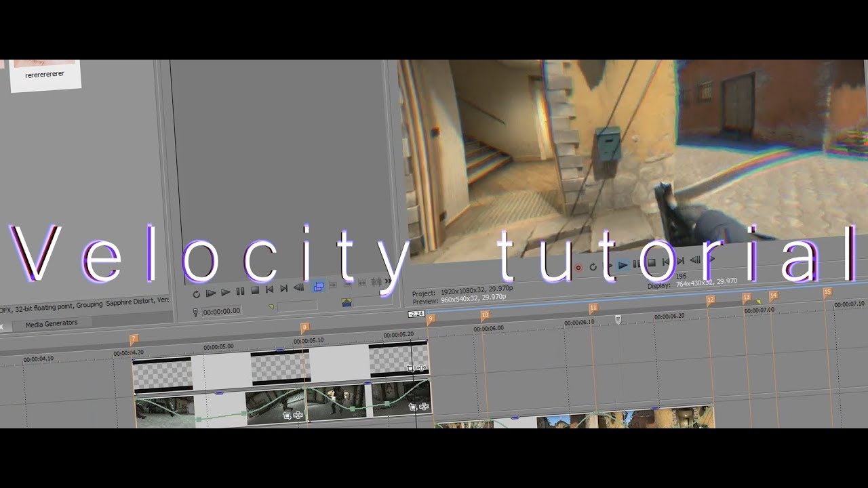Open Event Pan/Crop on the top-track checkerboard clip
Screen dimensions: 868x488
(410, 368)
